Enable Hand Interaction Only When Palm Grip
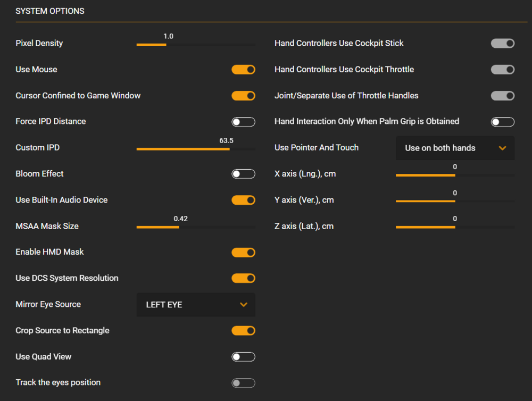Image resolution: width=532 pixels, height=401 pixels. coord(502,122)
